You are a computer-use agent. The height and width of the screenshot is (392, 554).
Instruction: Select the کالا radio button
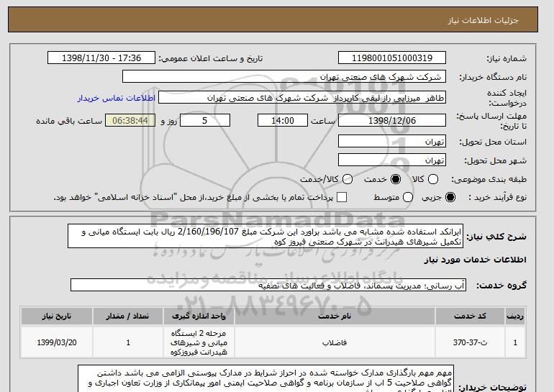tap(433, 179)
